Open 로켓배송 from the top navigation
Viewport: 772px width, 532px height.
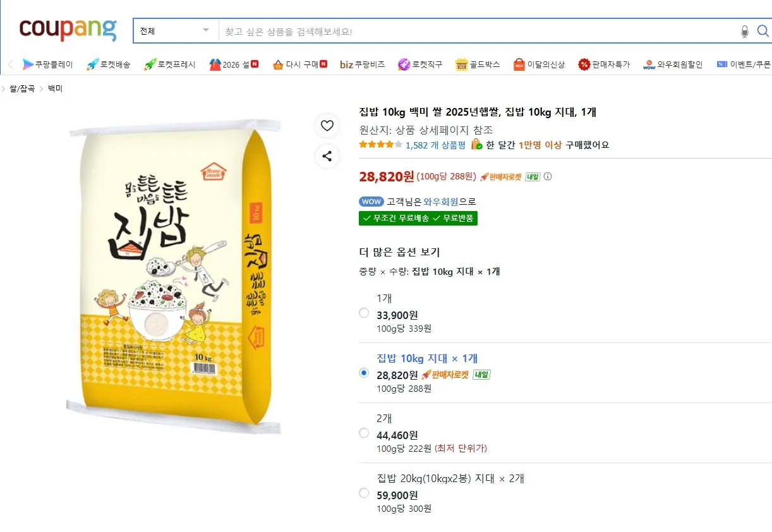(108, 64)
